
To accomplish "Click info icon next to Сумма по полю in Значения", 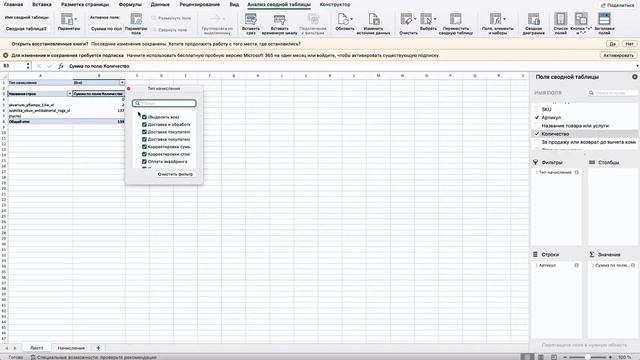I will [633, 265].
